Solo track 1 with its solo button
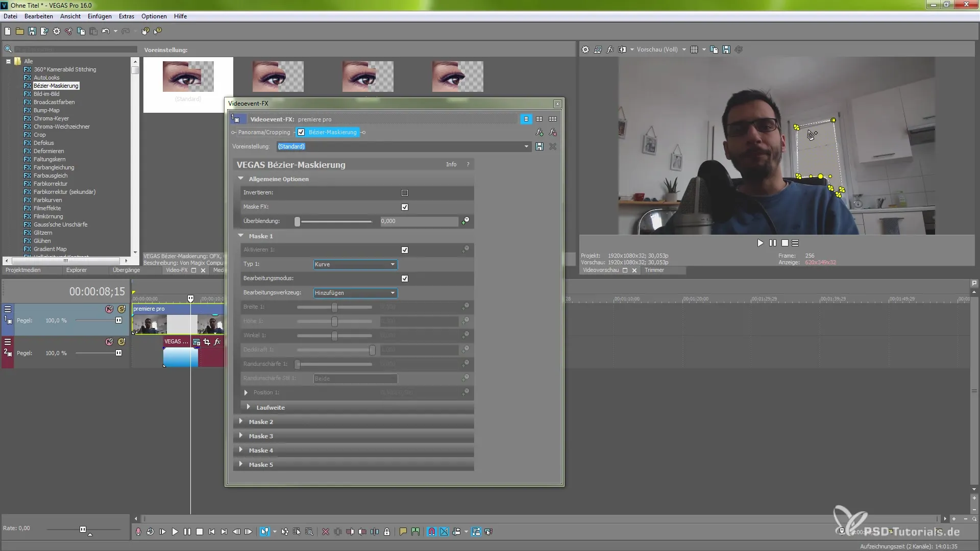The image size is (980, 551). (x=121, y=309)
